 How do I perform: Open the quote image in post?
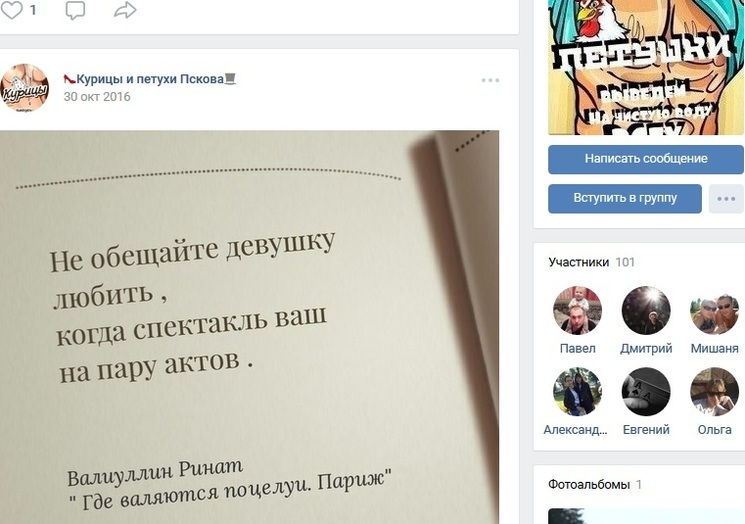coord(249,327)
